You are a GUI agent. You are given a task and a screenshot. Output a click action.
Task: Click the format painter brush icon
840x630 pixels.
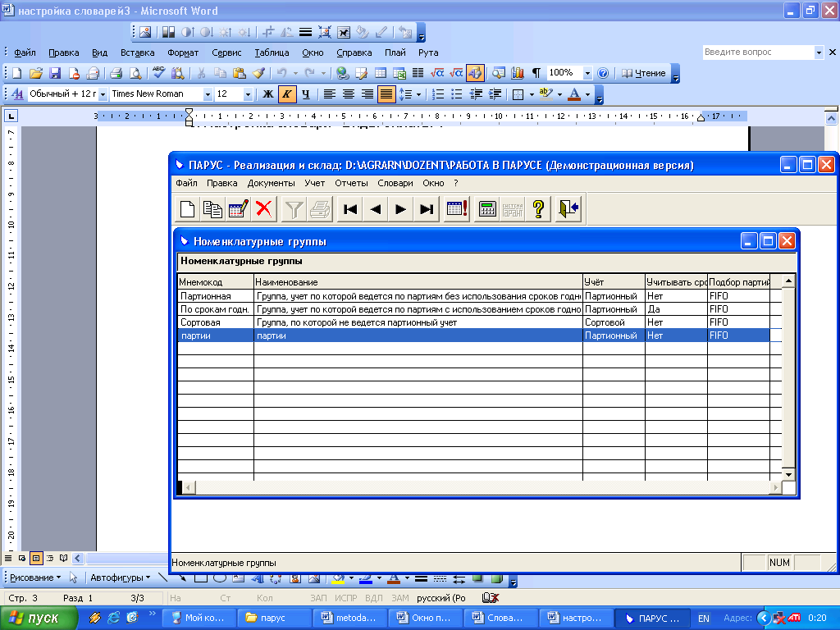[258, 73]
